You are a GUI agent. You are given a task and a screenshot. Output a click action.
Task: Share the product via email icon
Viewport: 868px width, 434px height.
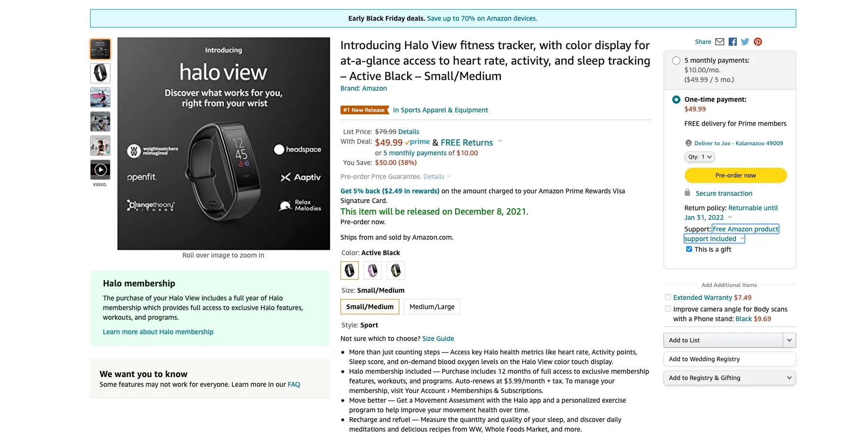tap(719, 42)
